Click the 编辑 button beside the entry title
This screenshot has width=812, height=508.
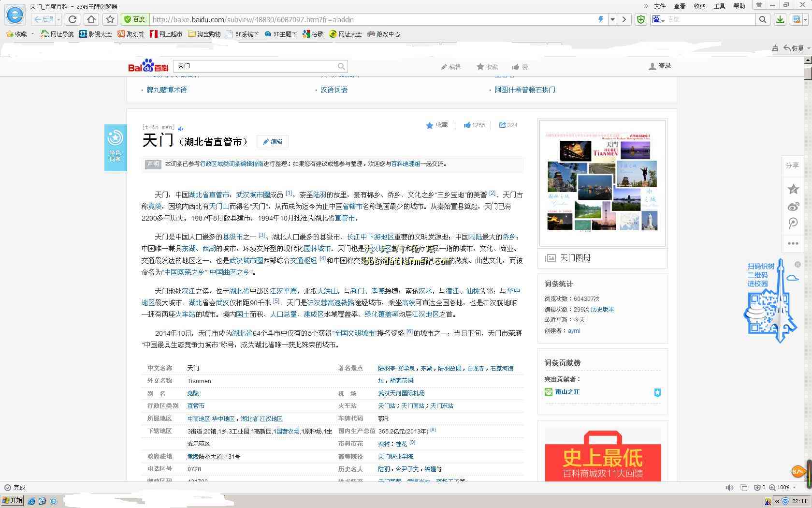273,142
